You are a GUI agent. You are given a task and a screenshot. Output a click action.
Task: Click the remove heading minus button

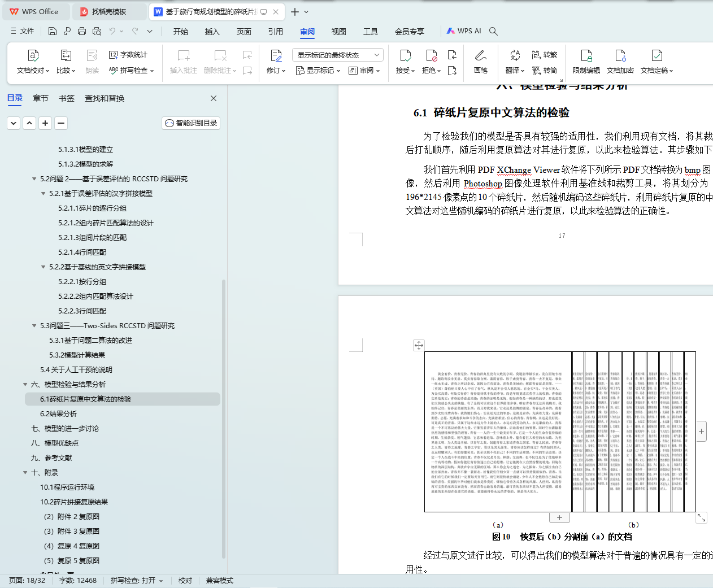[61, 123]
